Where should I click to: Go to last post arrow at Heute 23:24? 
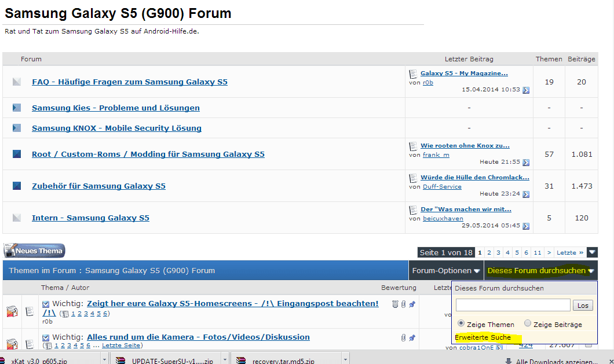click(526, 194)
